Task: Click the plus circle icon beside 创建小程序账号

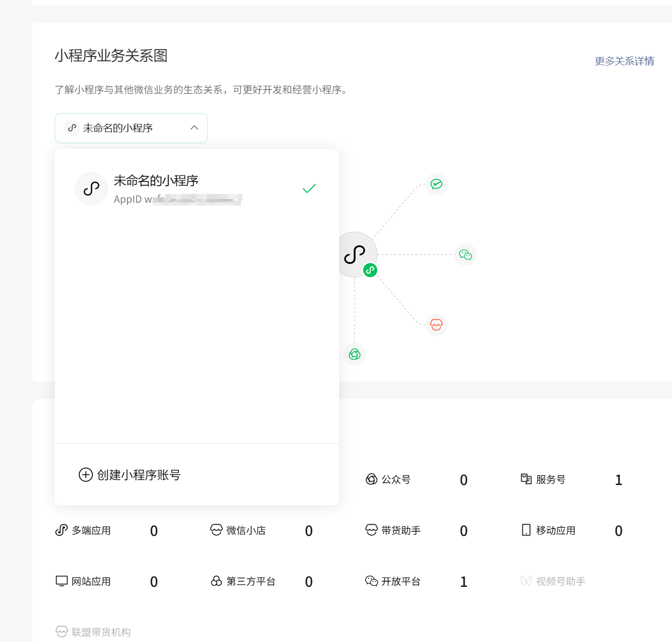Action: [85, 475]
